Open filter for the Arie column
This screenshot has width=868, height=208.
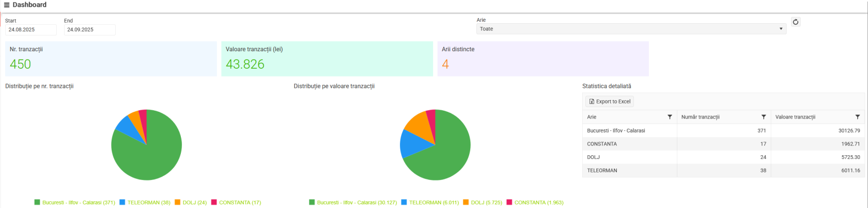click(x=670, y=117)
